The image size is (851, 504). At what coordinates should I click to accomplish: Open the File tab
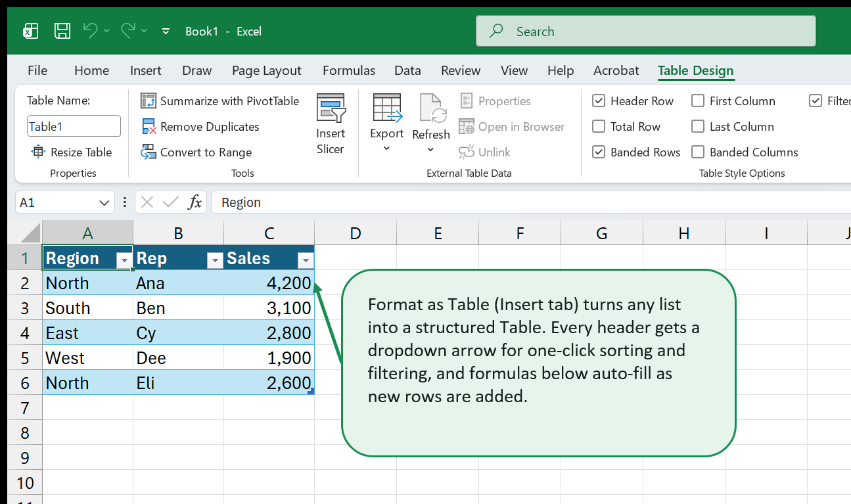(x=37, y=70)
